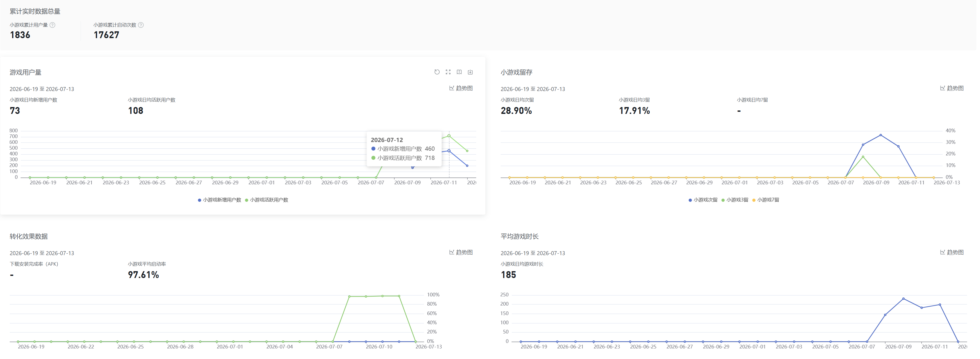The height and width of the screenshot is (359, 980).
Task: Toggle the 小游戏7留 legend series
Action: (x=765, y=200)
